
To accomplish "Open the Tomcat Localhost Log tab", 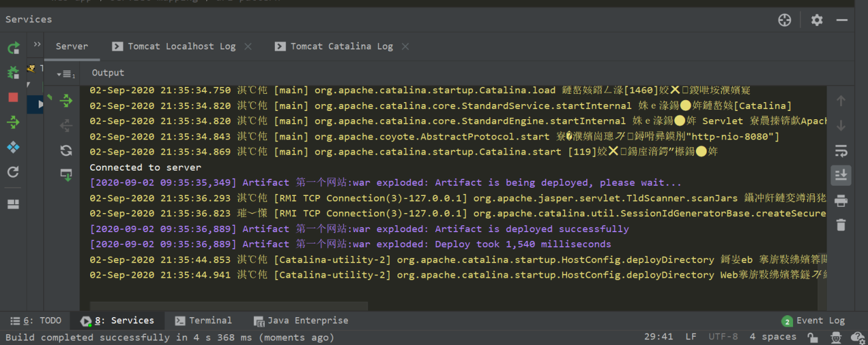I will click(182, 46).
